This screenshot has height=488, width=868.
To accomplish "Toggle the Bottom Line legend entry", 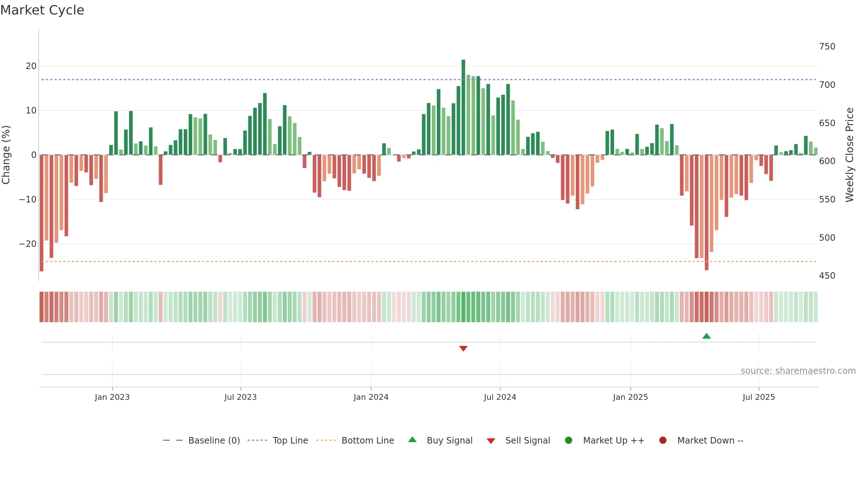I will 355,440.
